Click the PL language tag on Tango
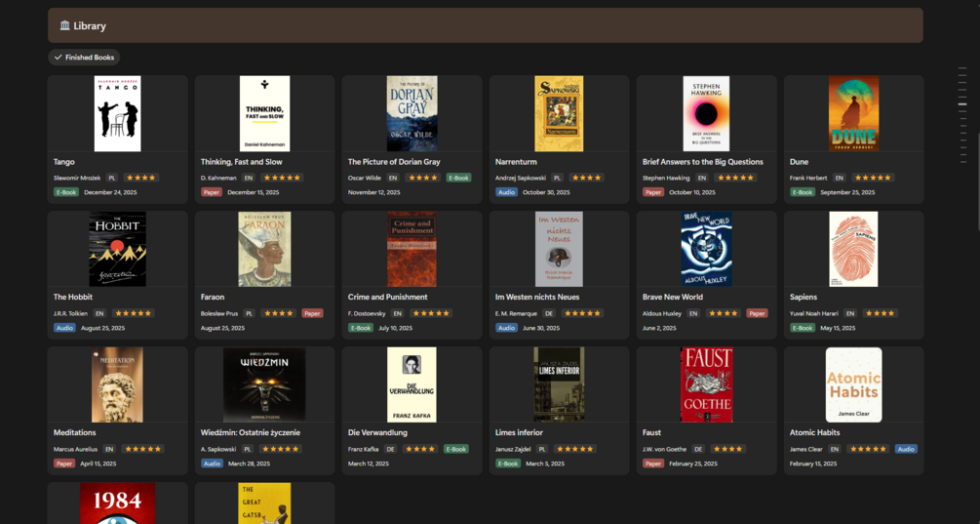The image size is (980, 524). coord(112,179)
